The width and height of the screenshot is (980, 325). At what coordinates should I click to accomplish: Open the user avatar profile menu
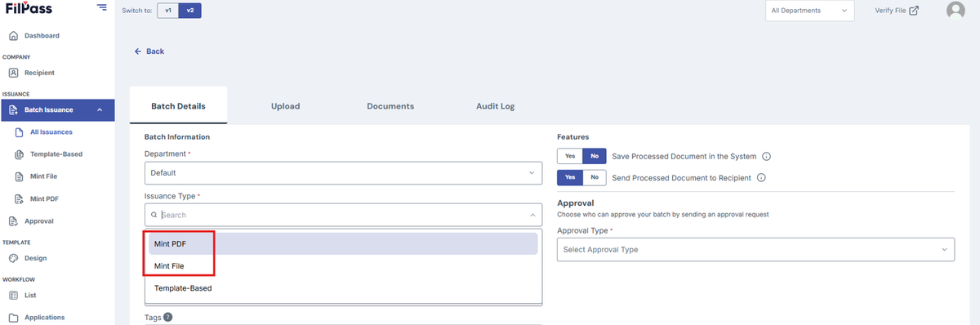pos(955,11)
